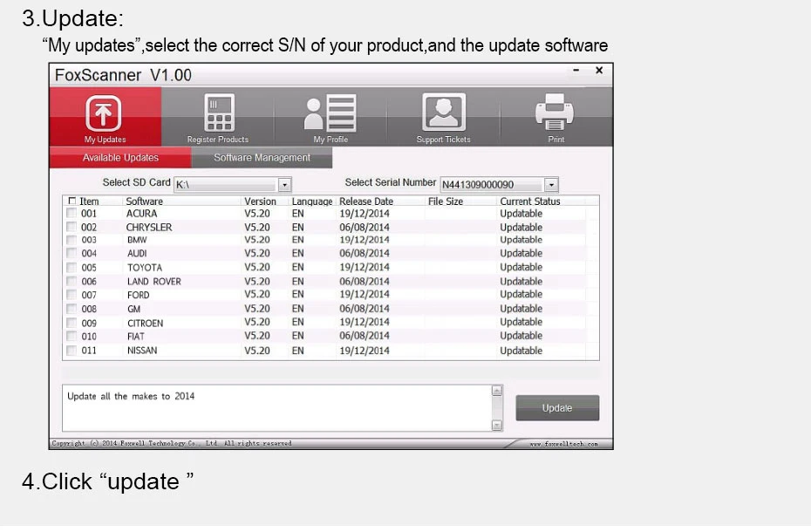Open the Support Tickets icon
The height and width of the screenshot is (532, 811).
444,112
